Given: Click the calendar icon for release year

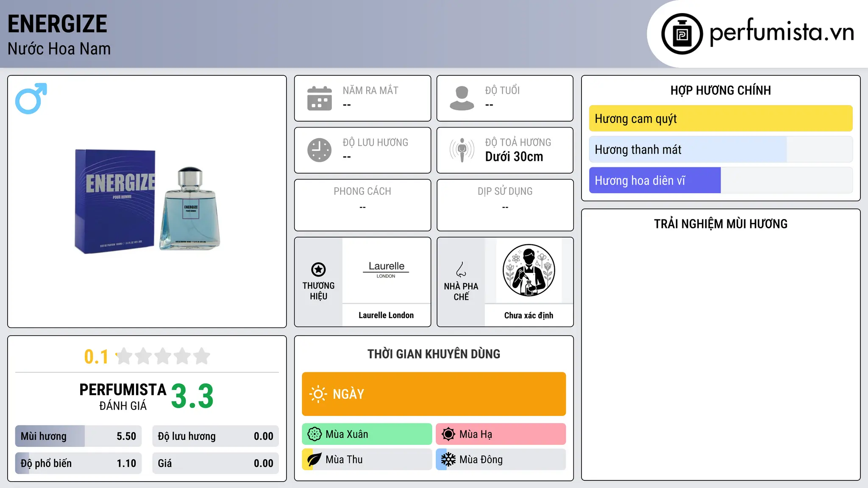Looking at the screenshot, I should pos(320,98).
